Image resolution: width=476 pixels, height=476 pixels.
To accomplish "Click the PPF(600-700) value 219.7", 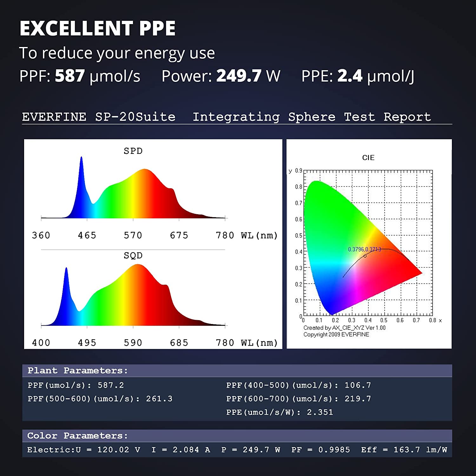I will click(358, 399).
